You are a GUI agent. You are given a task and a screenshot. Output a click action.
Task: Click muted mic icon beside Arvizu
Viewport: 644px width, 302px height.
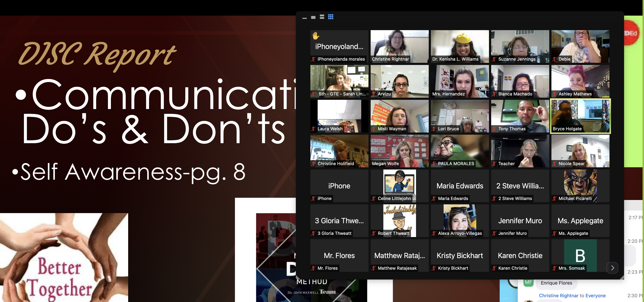tap(374, 94)
